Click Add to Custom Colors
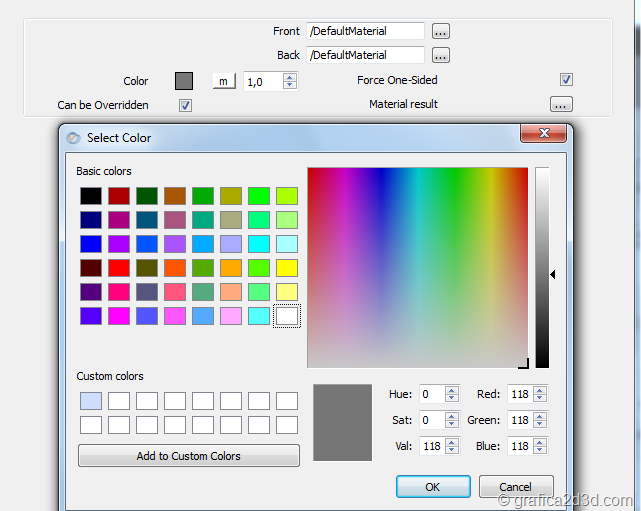Screen dimensions: 641x511 tap(188, 456)
